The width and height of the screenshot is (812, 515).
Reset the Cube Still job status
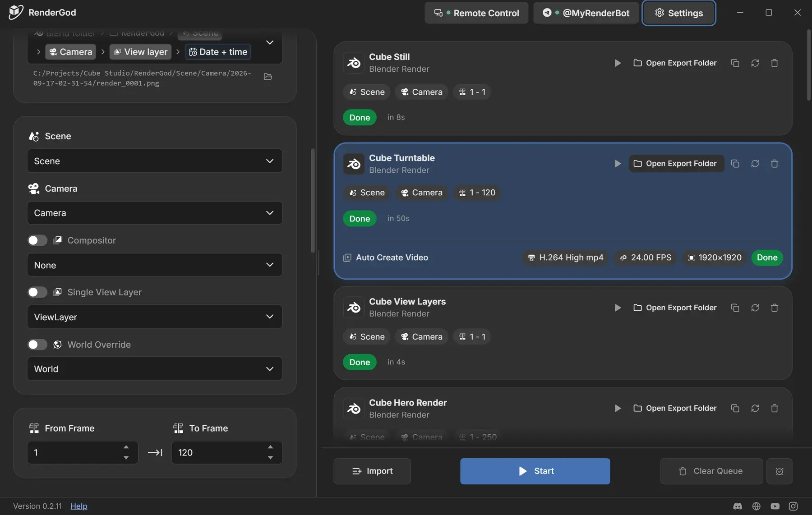point(755,63)
